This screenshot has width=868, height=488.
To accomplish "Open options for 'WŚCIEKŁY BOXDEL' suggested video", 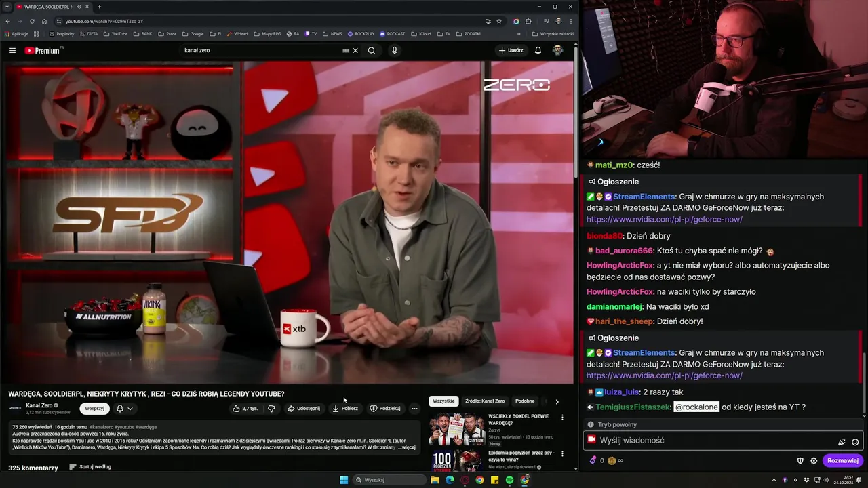I will pos(562,418).
